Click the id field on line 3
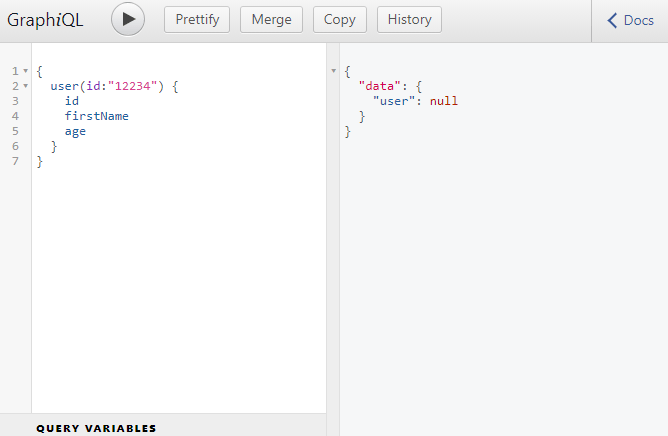 click(71, 101)
